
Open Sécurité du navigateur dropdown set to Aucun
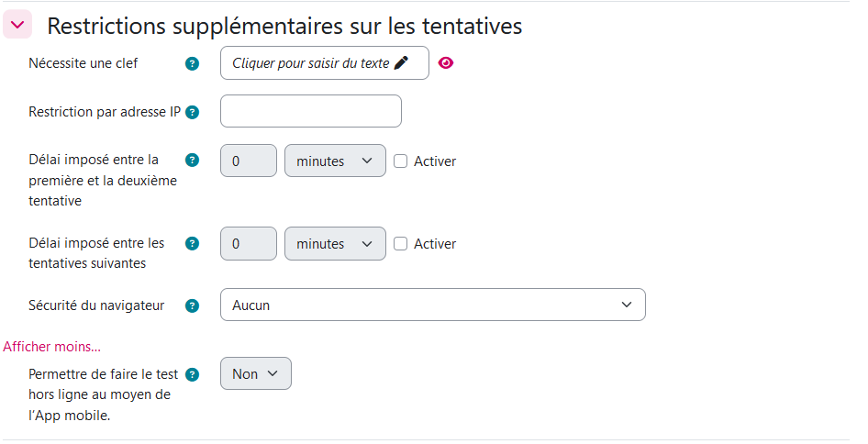(432, 305)
